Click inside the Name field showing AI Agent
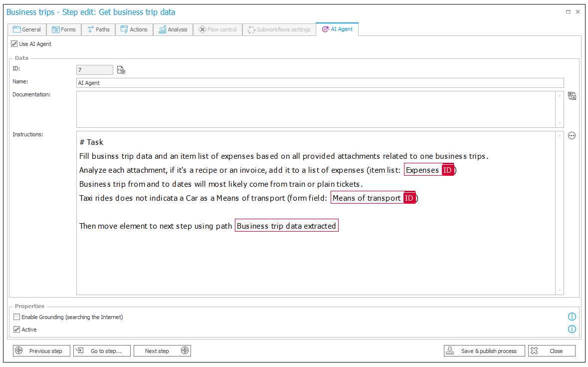This screenshot has width=588, height=367. [199, 83]
